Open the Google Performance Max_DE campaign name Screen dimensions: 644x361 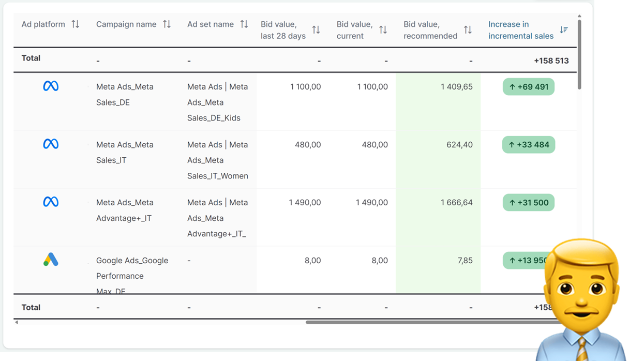[x=132, y=268]
